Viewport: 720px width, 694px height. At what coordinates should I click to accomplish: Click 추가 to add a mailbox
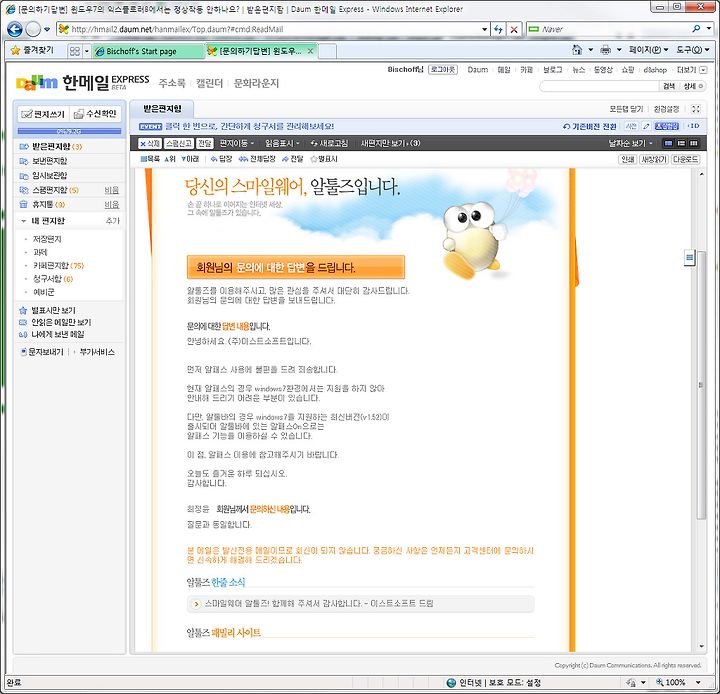coord(112,221)
